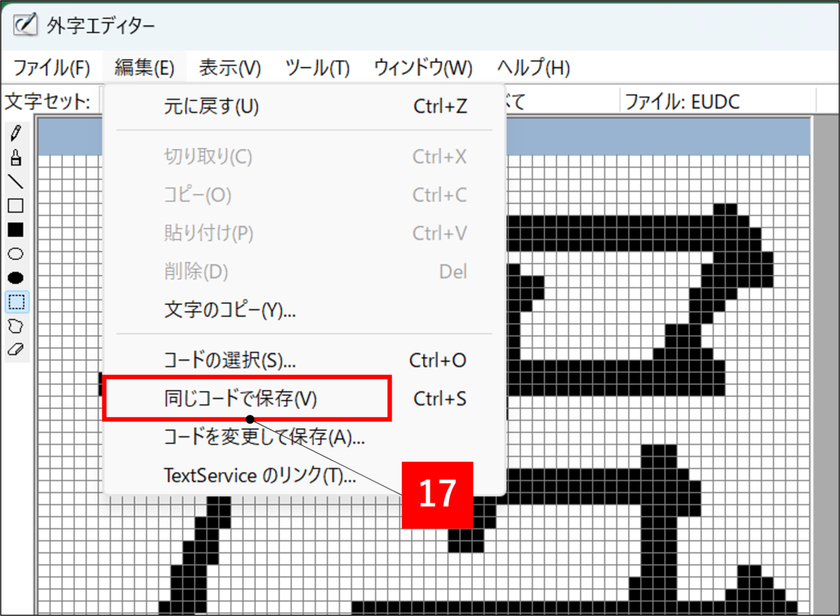The image size is (840, 616).
Task: Open the ヘルプ(H) menu
Action: coord(533,68)
